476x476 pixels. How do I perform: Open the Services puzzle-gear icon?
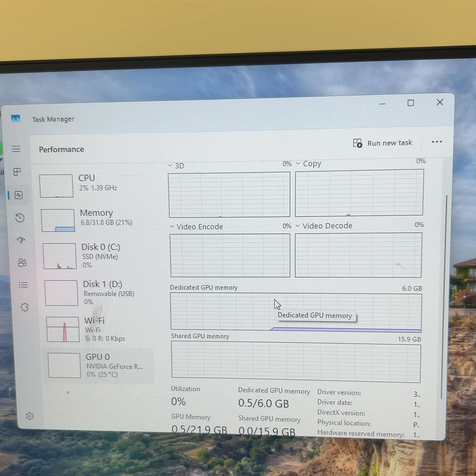click(x=25, y=307)
